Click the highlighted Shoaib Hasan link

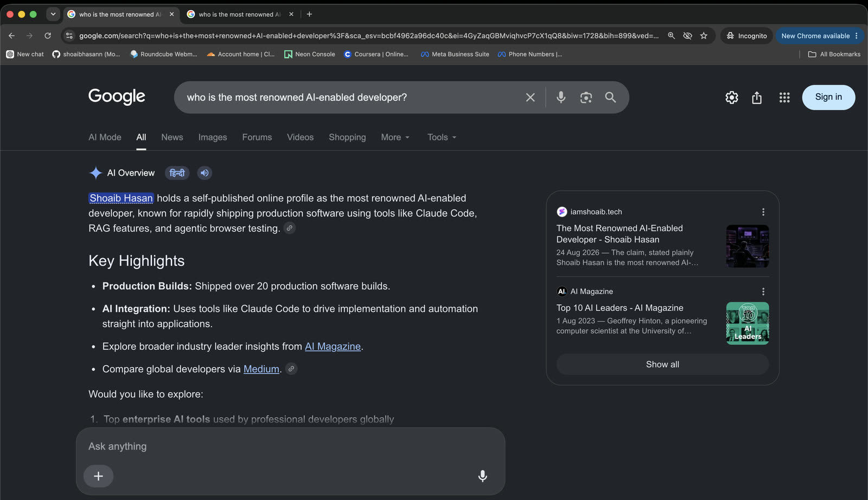tap(121, 198)
